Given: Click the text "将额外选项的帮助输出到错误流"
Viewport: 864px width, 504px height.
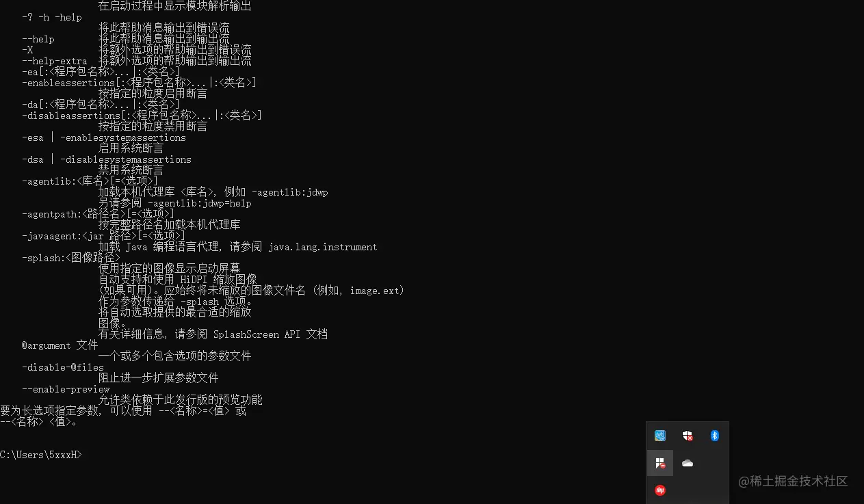Looking at the screenshot, I should pos(174,50).
